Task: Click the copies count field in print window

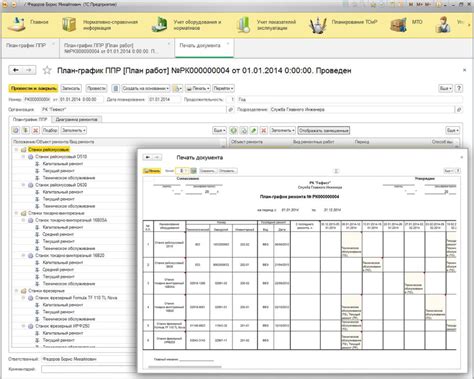Action: tap(182, 171)
